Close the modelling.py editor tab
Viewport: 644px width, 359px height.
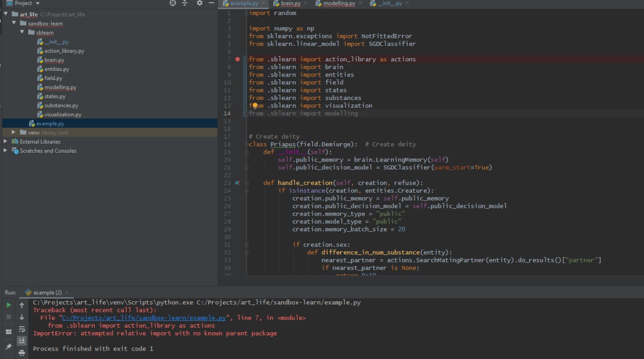coord(360,3)
